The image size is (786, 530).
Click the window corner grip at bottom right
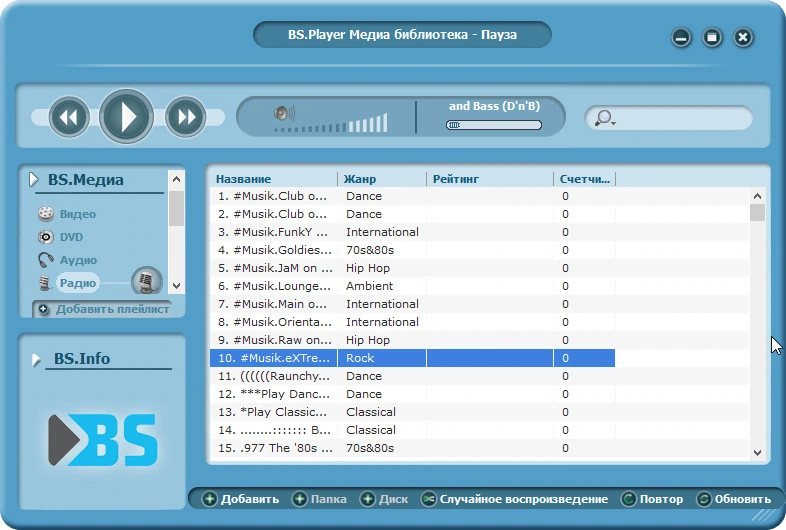[763, 515]
